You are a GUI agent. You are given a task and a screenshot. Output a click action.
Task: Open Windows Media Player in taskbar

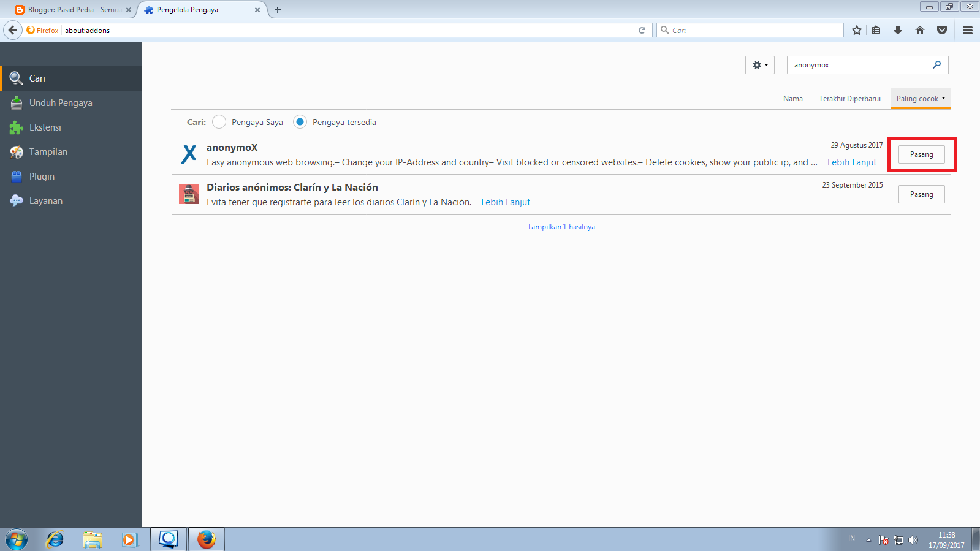click(129, 540)
